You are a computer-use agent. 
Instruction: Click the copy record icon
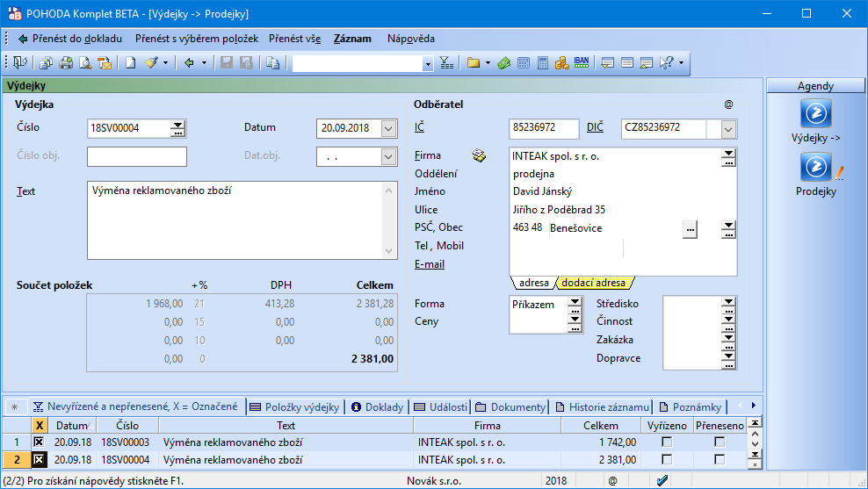point(272,63)
